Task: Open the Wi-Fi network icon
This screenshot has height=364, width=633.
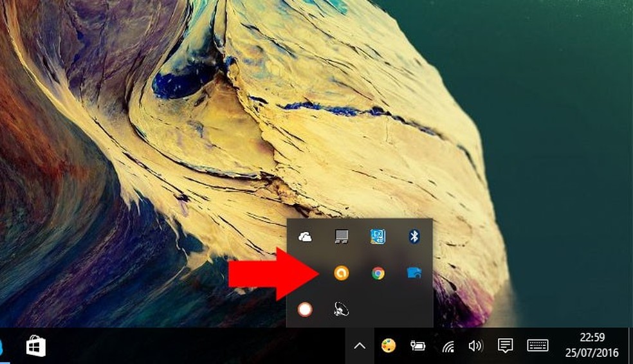Action: (x=448, y=346)
